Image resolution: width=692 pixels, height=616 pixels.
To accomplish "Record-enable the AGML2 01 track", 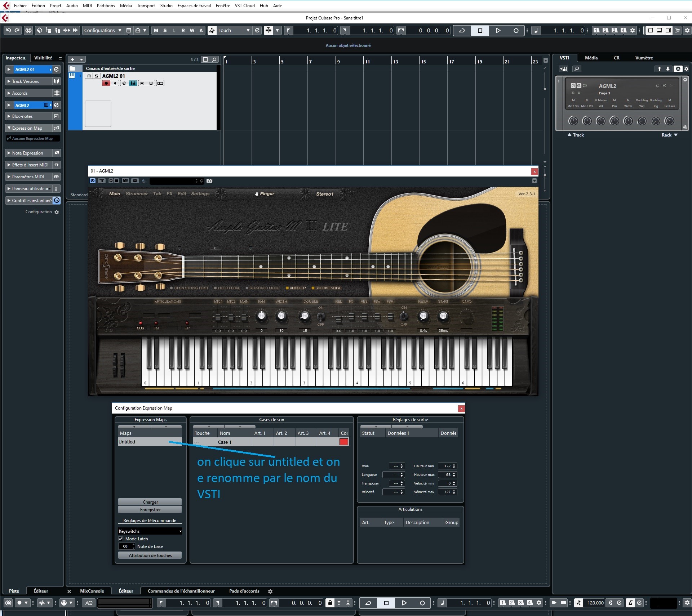I will click(106, 83).
